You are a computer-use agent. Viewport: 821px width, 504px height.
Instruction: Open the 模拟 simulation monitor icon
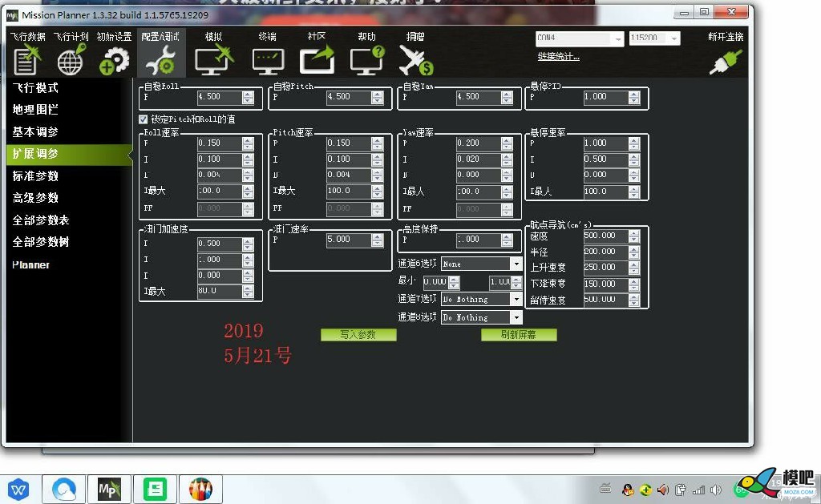[214, 60]
